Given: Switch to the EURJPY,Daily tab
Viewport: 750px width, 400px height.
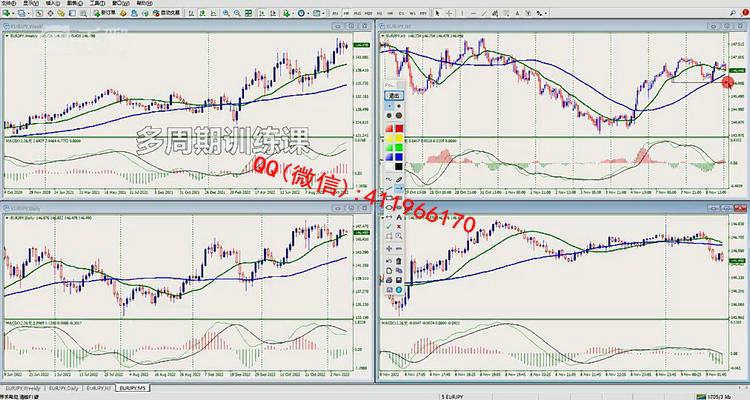Looking at the screenshot, I should (63, 388).
